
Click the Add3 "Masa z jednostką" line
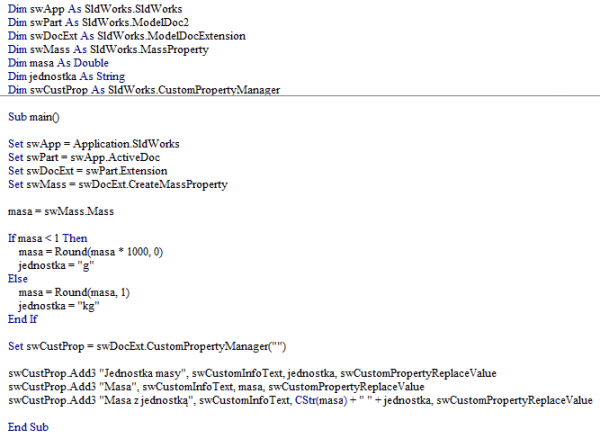pyautogui.click(x=300, y=400)
